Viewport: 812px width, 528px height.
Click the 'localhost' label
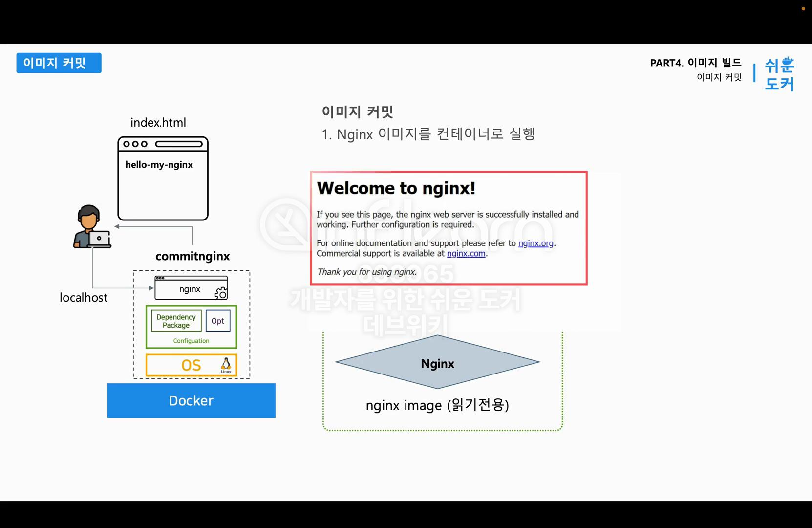coord(84,298)
